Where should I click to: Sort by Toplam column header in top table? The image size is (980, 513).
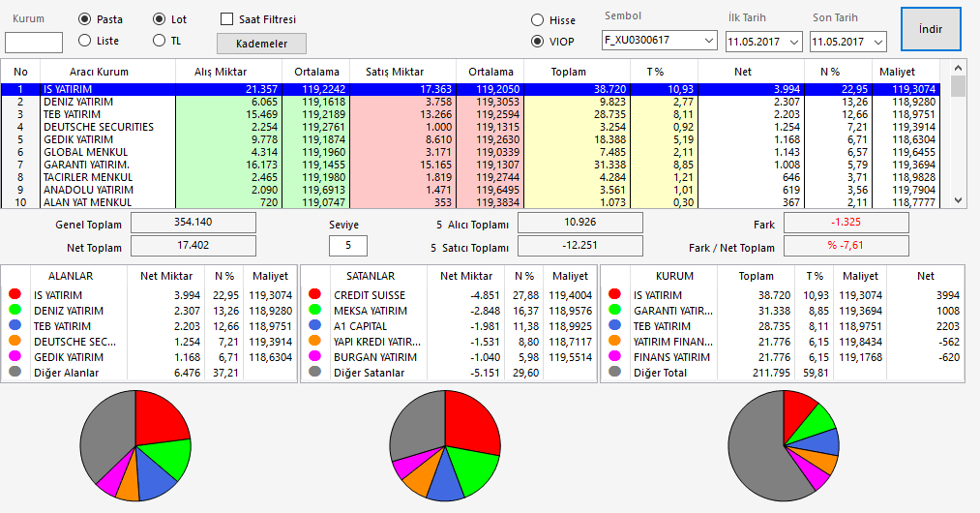[x=577, y=72]
